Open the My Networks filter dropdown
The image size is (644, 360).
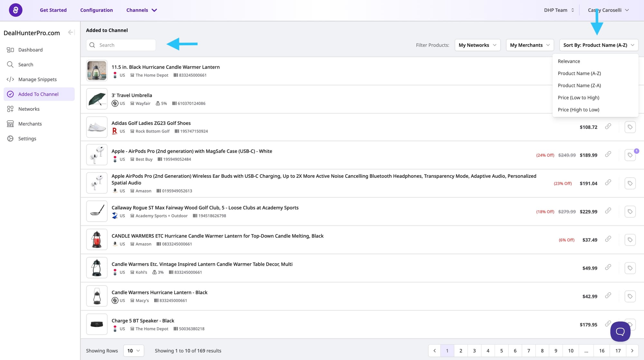coord(478,45)
